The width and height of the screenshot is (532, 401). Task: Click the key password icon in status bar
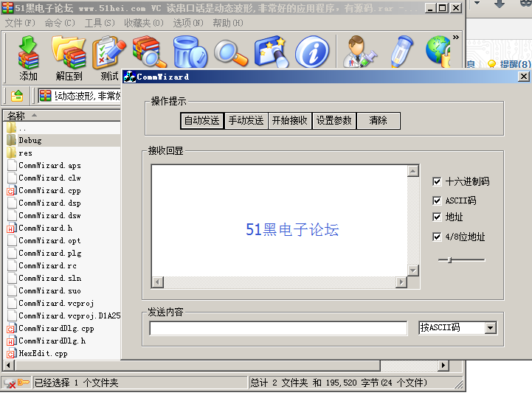click(x=24, y=383)
